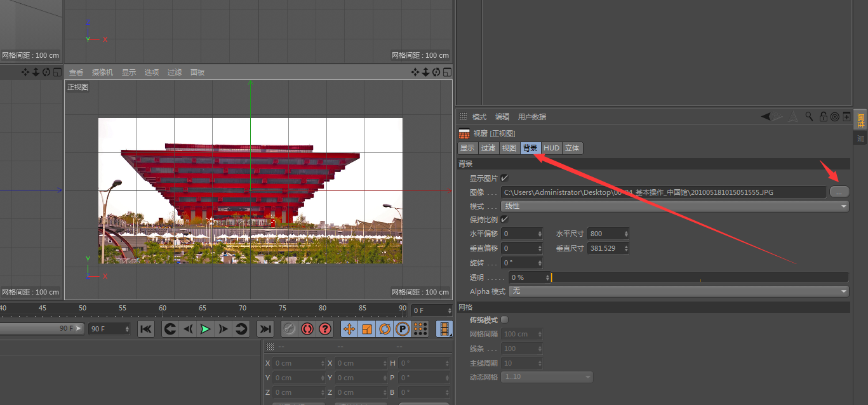This screenshot has width=868, height=405.
Task: Click front viewport rotate-camera icon
Action: tap(436, 72)
